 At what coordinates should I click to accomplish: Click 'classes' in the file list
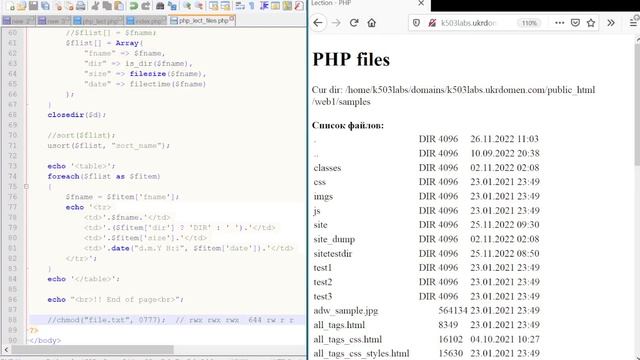[327, 168]
